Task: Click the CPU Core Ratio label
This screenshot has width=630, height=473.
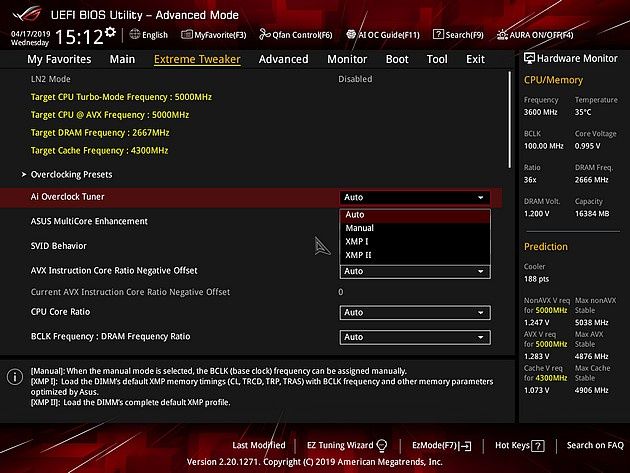Action: point(60,312)
